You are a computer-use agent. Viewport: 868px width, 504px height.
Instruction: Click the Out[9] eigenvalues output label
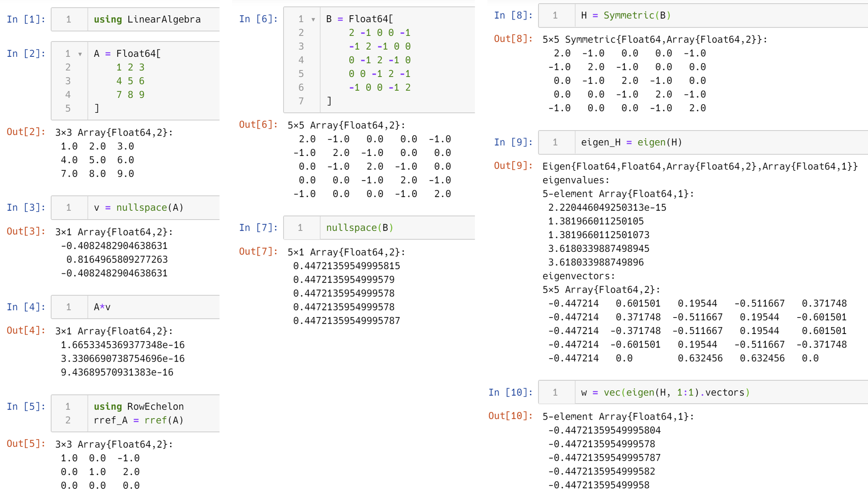(x=513, y=166)
